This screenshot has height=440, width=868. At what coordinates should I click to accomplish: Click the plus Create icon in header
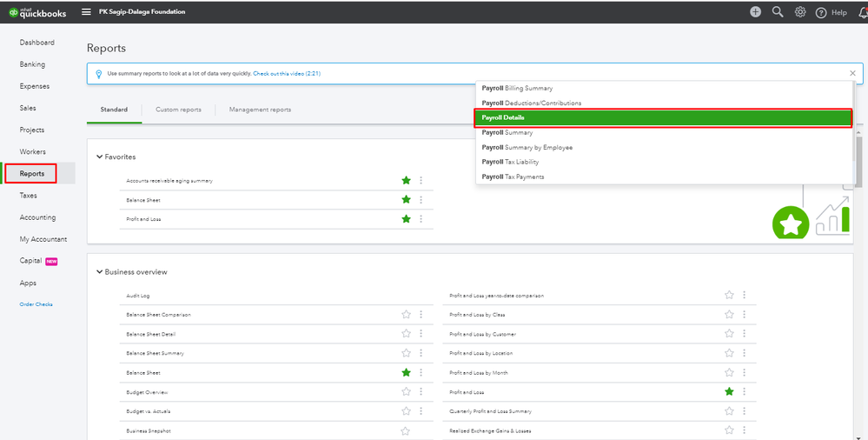point(755,12)
